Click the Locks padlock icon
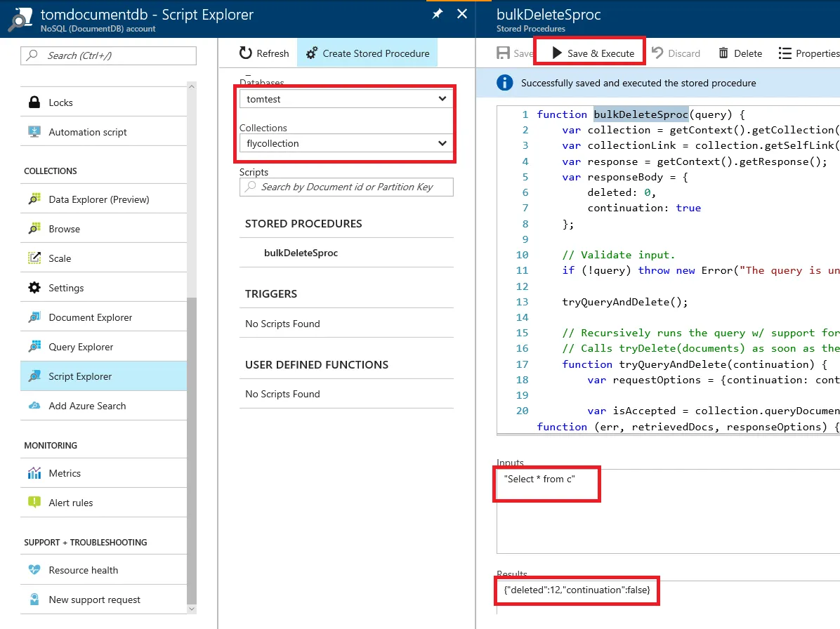The width and height of the screenshot is (840, 629). (x=34, y=102)
